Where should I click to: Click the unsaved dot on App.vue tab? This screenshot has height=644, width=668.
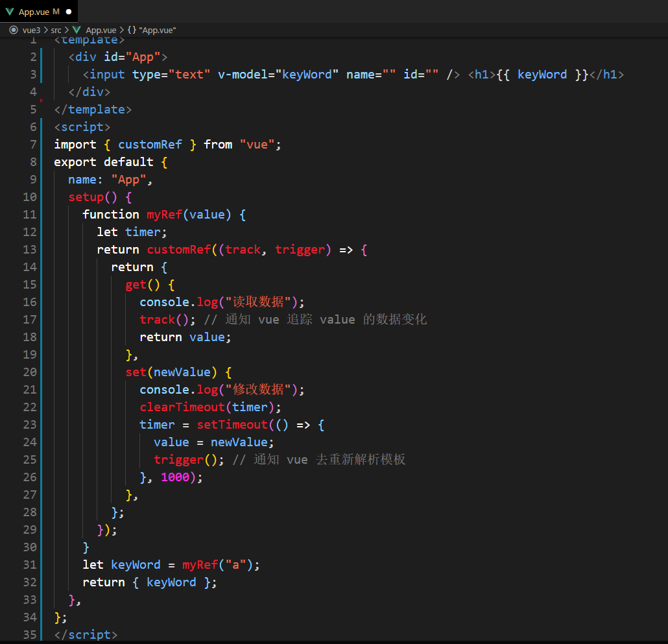[69, 12]
